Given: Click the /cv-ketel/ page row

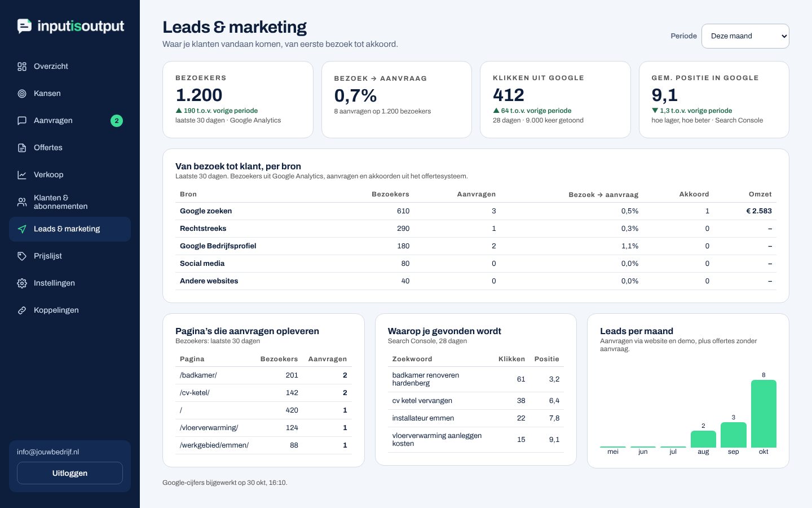Looking at the screenshot, I should [263, 393].
